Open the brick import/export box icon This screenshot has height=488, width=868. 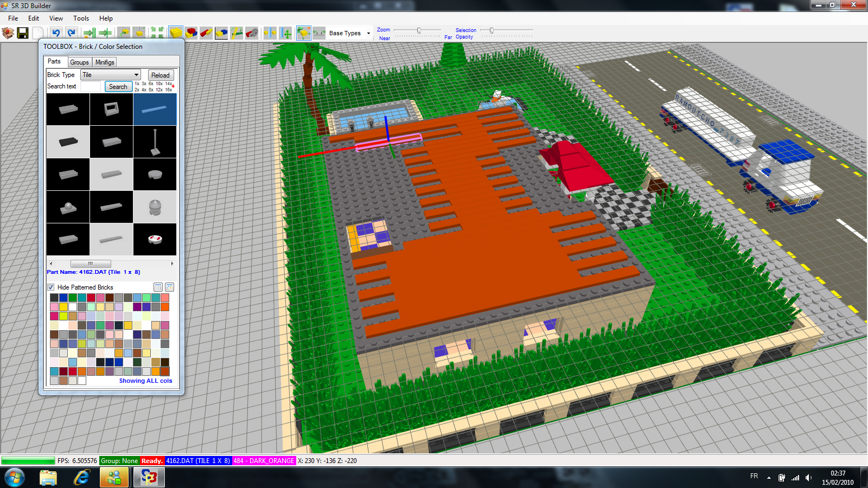click(7, 33)
